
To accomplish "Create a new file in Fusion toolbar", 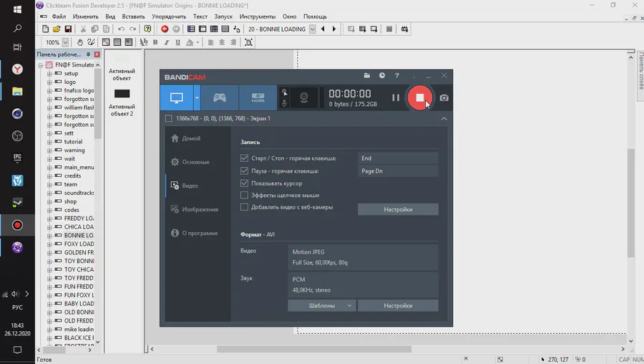I will pyautogui.click(x=45, y=29).
